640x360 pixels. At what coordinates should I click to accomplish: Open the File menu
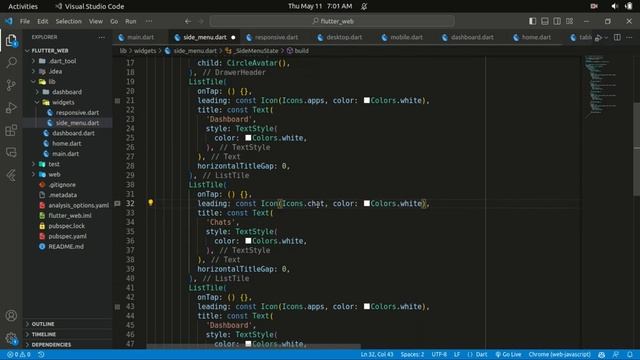[25, 21]
